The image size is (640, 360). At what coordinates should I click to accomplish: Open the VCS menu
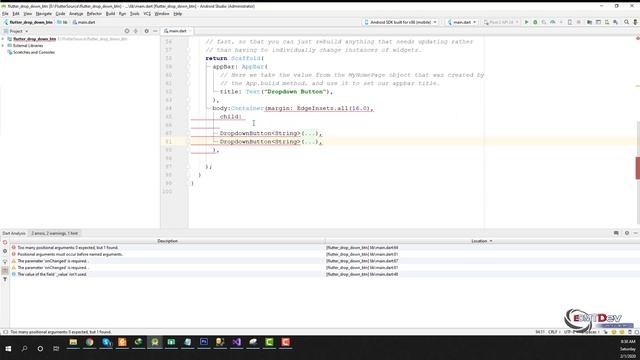click(x=147, y=13)
